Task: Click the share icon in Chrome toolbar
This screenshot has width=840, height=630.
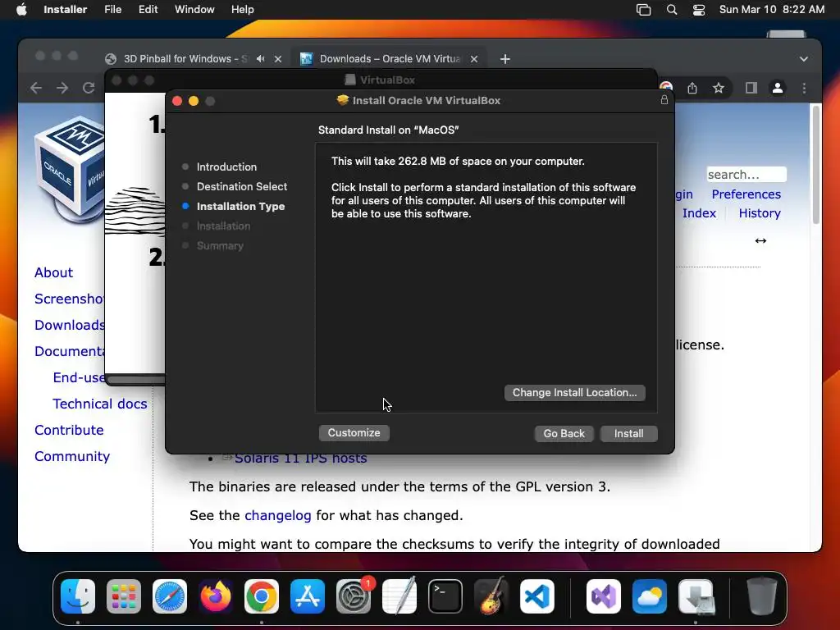Action: coord(692,88)
